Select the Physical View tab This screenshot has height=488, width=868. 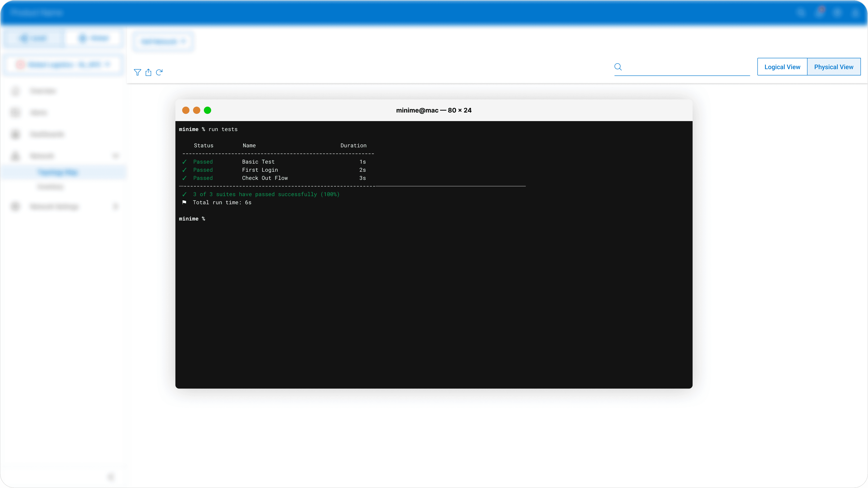(834, 67)
